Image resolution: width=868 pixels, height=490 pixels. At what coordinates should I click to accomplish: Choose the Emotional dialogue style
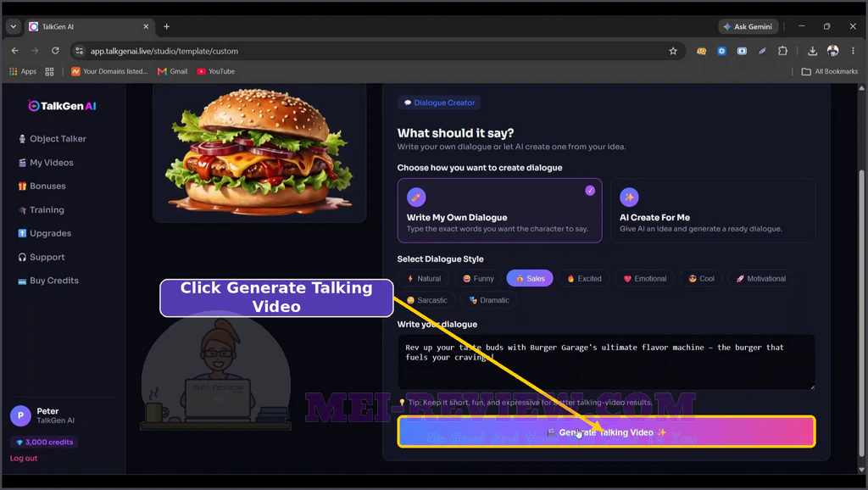click(645, 279)
